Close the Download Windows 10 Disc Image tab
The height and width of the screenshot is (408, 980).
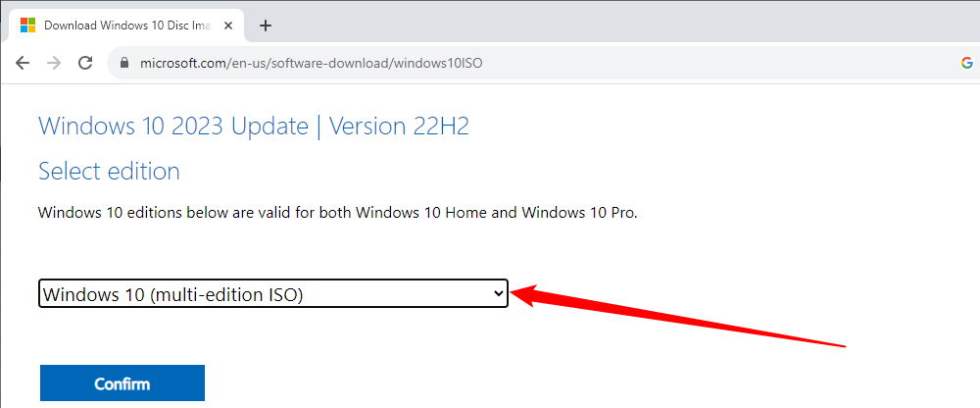(x=230, y=25)
